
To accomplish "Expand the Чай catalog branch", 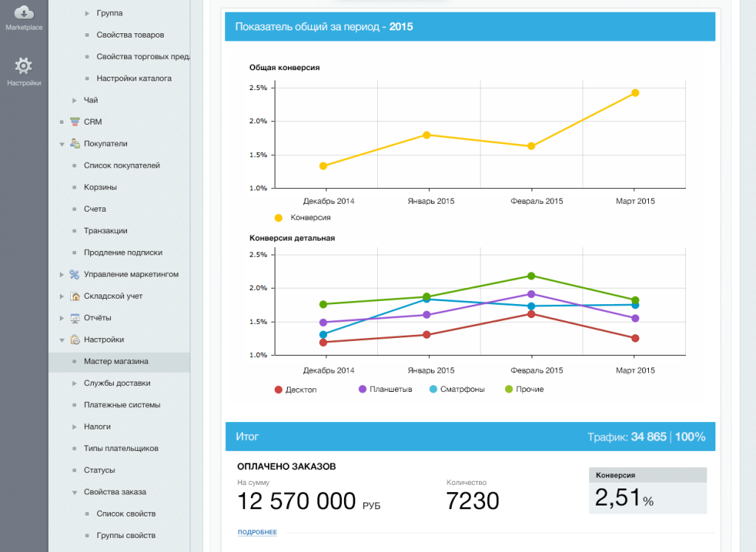I will 75,100.
